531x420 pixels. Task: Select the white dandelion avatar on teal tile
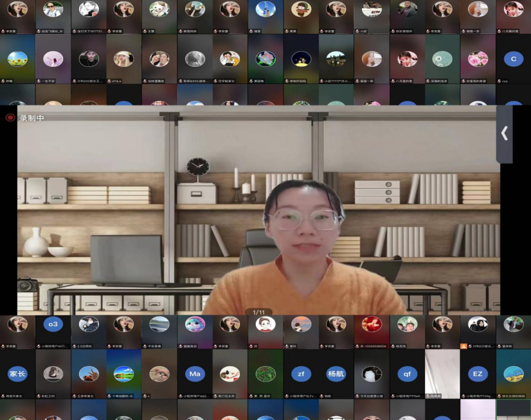point(442,59)
